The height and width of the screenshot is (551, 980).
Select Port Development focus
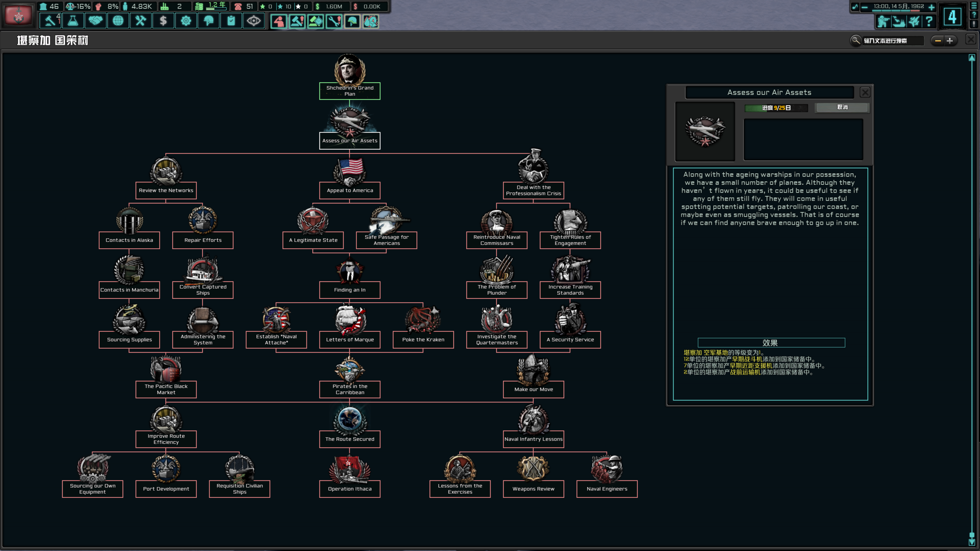(166, 489)
